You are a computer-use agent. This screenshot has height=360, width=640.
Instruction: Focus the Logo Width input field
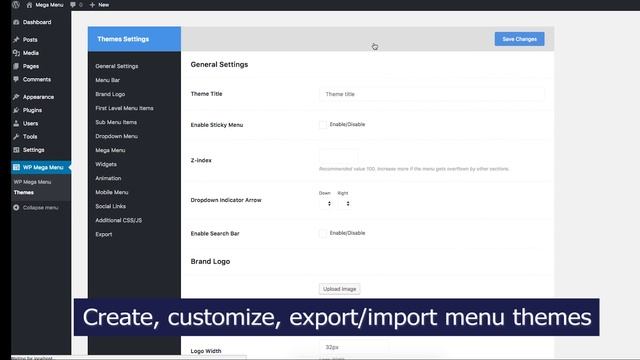(354, 347)
